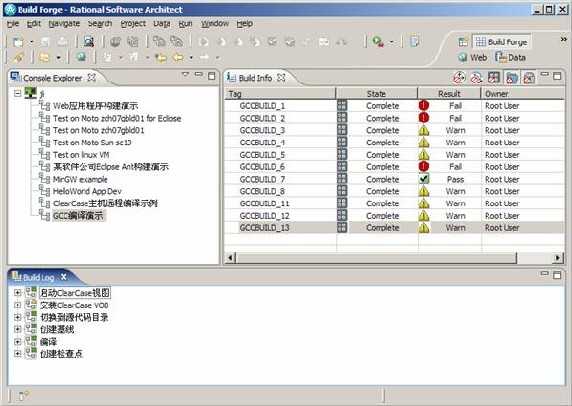Click the New toolbar icon
This screenshot has height=406, width=572.
point(18,42)
